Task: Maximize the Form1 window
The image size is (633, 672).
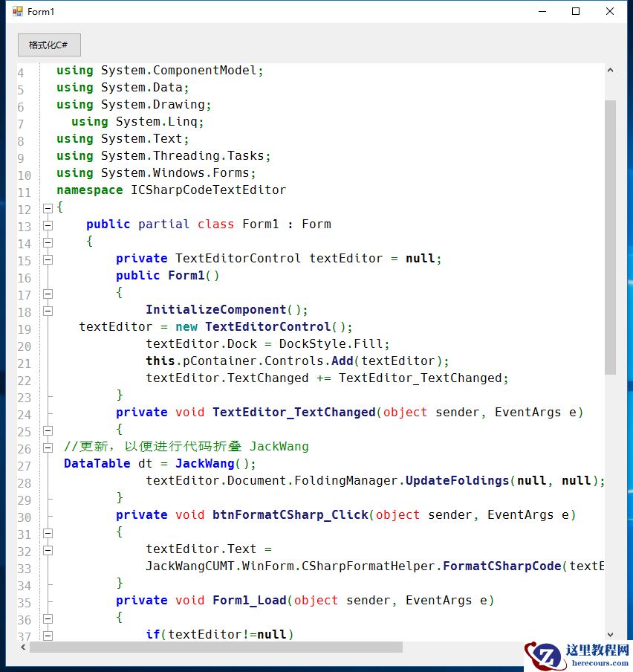Action: (574, 11)
